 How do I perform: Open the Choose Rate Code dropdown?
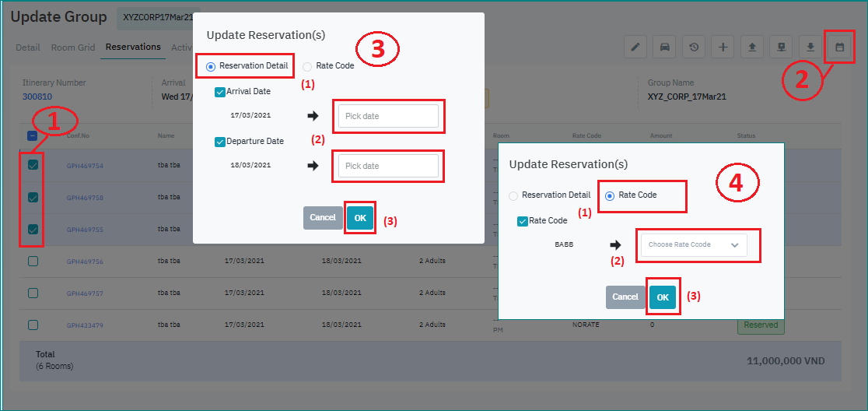[x=693, y=244]
